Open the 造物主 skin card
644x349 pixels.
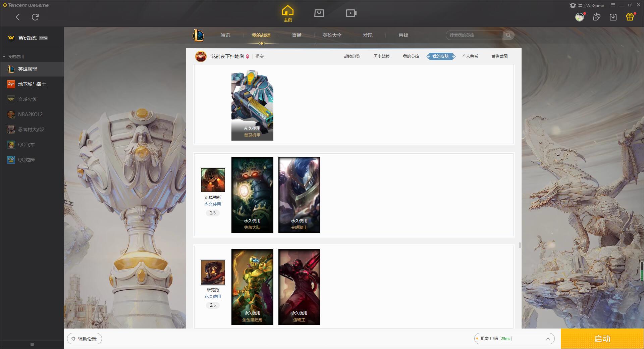[299, 287]
